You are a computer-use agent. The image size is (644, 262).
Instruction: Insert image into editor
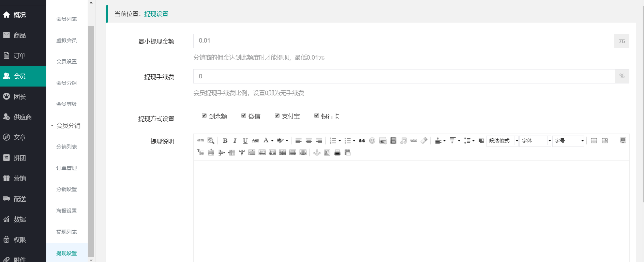383,140
